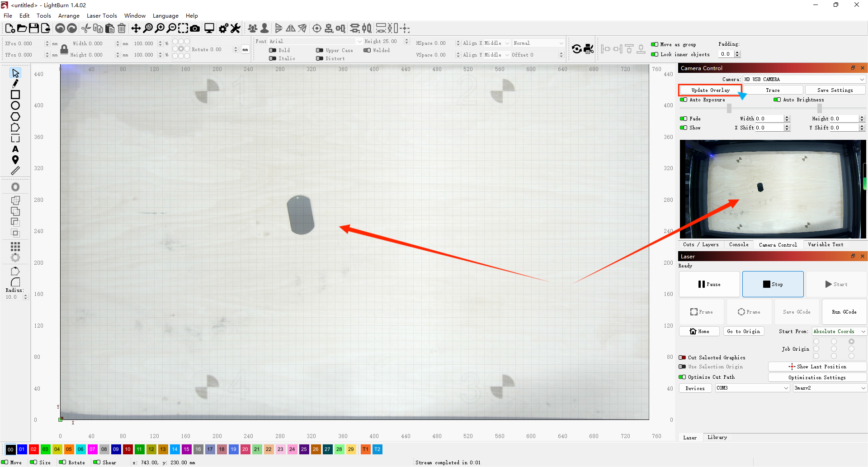This screenshot has height=467, width=868.
Task: Open the Laser Tools menu
Action: point(102,15)
